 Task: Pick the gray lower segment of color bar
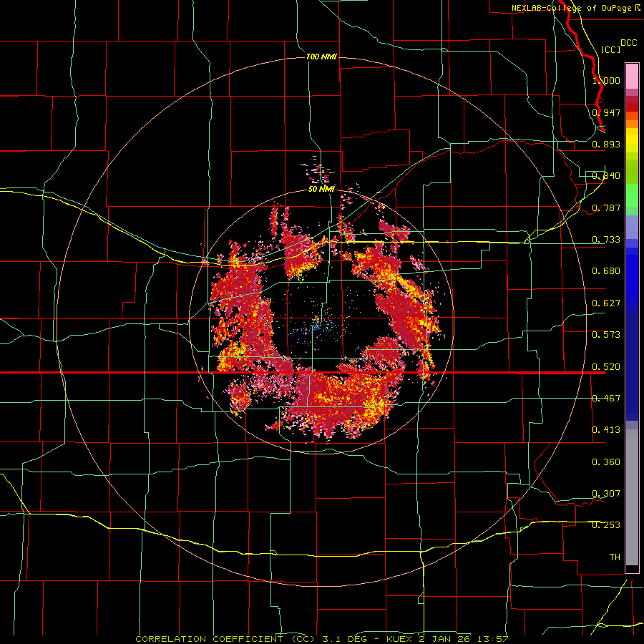(632, 497)
